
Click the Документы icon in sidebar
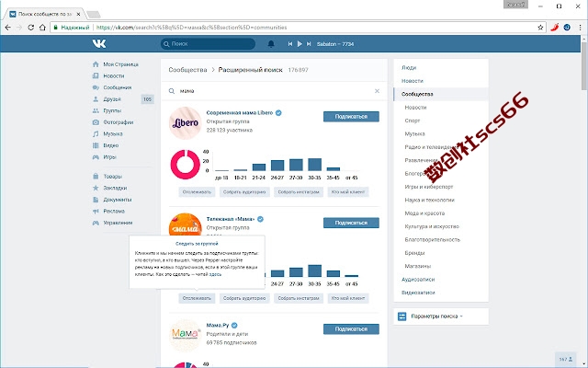point(96,200)
